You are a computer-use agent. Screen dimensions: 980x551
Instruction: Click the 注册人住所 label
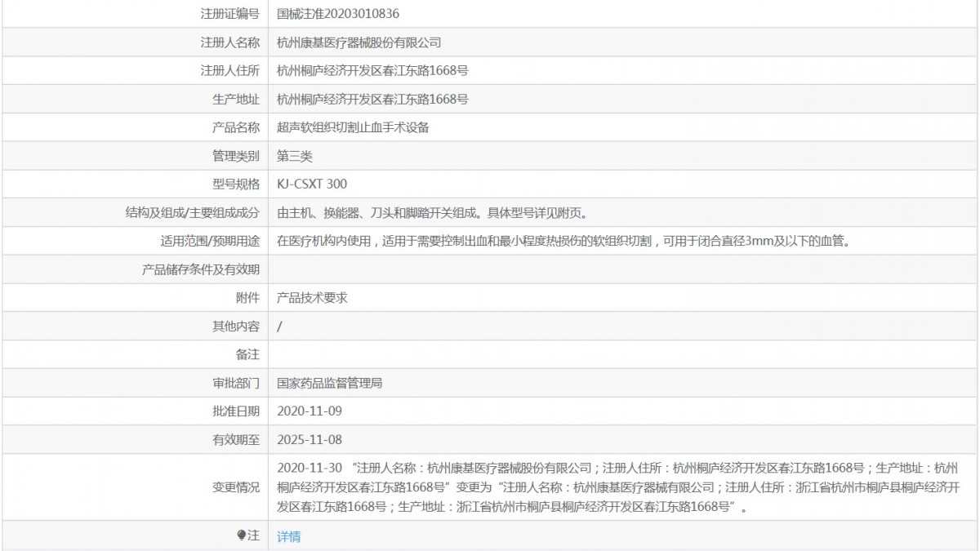point(230,71)
